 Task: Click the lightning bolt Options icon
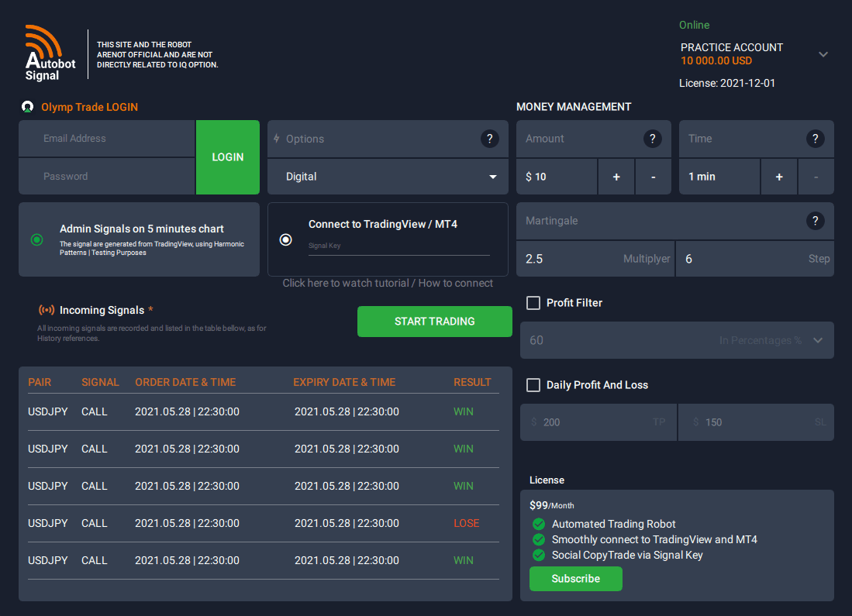(277, 139)
